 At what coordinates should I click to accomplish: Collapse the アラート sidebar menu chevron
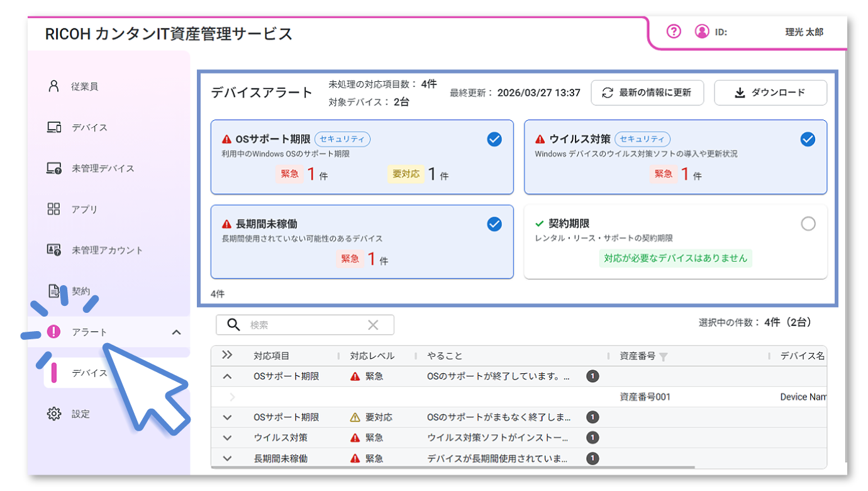[176, 332]
